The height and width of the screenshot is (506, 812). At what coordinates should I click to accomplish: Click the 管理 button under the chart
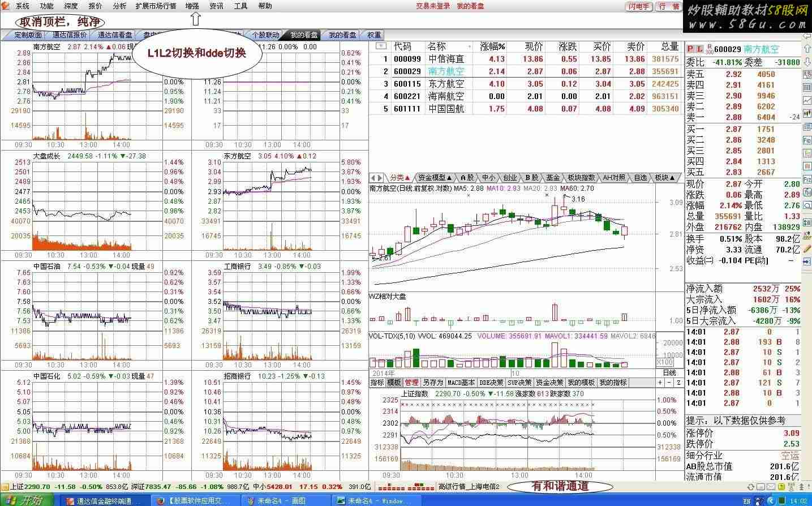[411, 383]
